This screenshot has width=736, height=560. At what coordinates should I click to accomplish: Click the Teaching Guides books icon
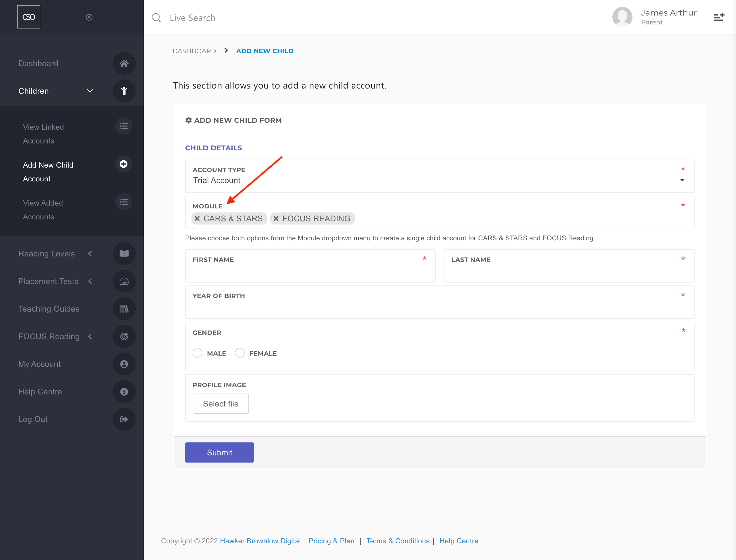click(124, 309)
